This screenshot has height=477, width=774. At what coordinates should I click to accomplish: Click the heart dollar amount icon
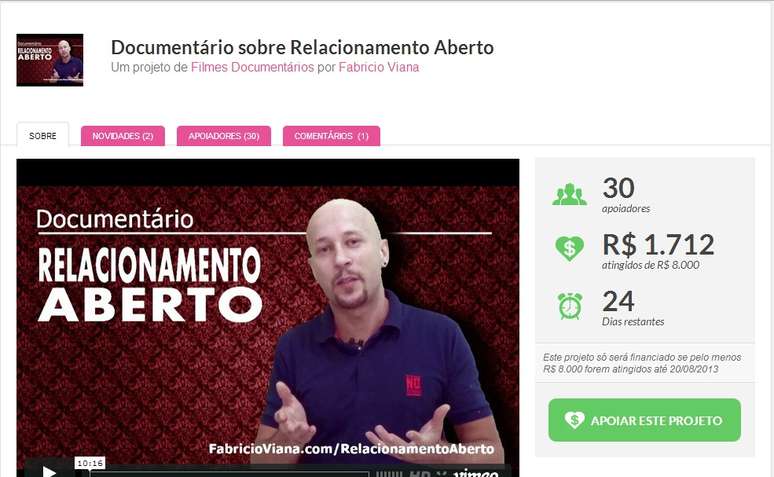(x=570, y=248)
